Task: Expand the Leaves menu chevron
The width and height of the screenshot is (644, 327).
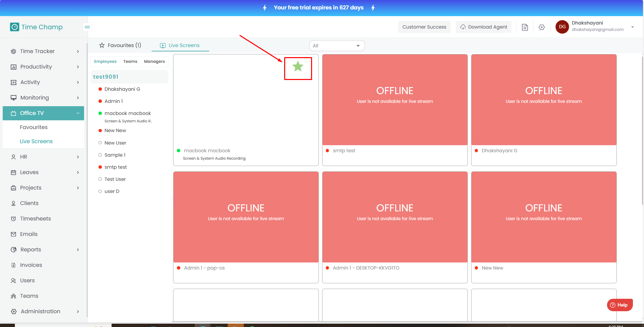Action: (x=78, y=172)
